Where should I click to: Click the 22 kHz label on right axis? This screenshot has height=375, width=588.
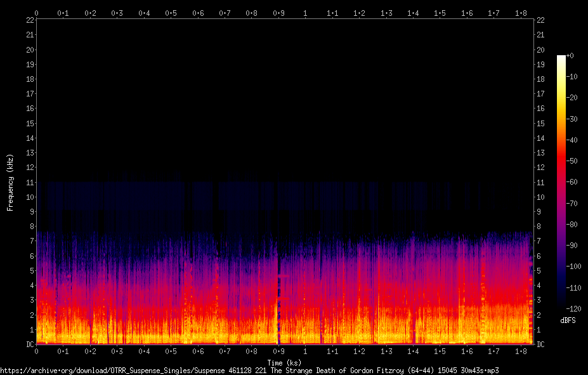click(x=540, y=20)
